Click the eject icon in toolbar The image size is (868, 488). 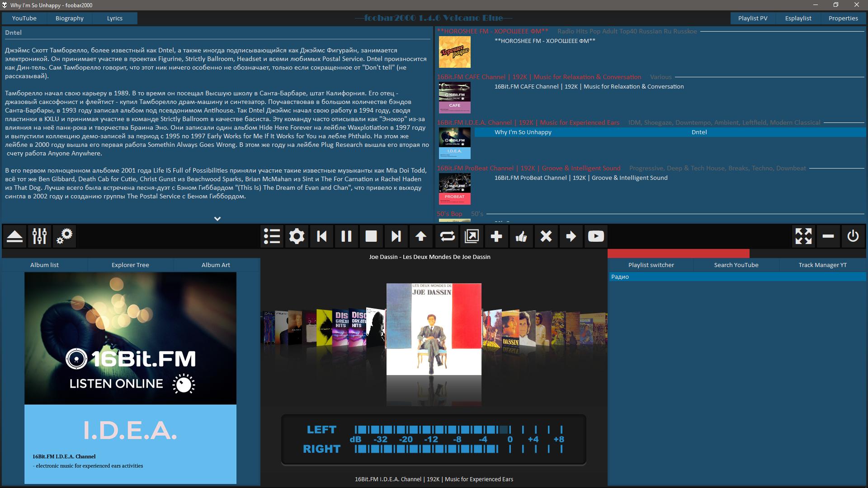pos(15,236)
